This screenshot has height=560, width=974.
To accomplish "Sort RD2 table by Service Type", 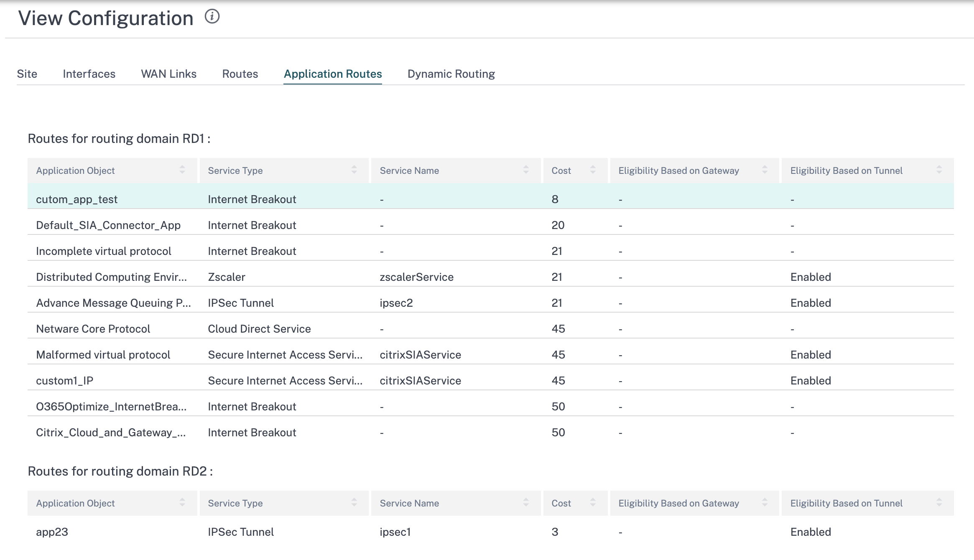I will point(354,502).
